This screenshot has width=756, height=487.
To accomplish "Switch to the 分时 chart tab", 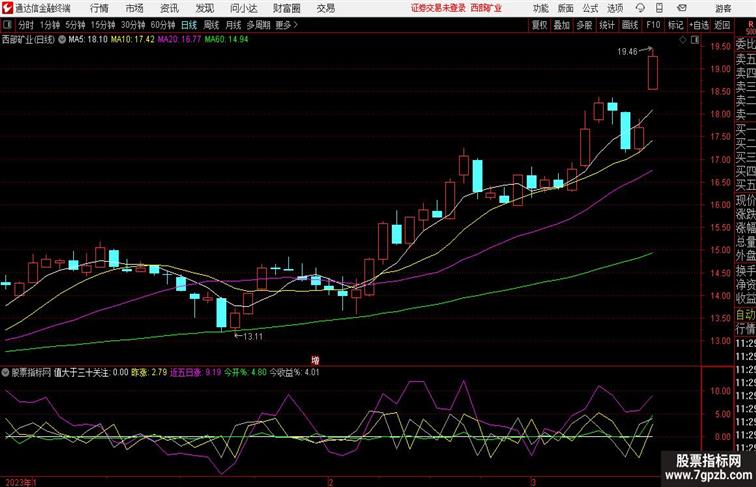I will tap(26, 25).
